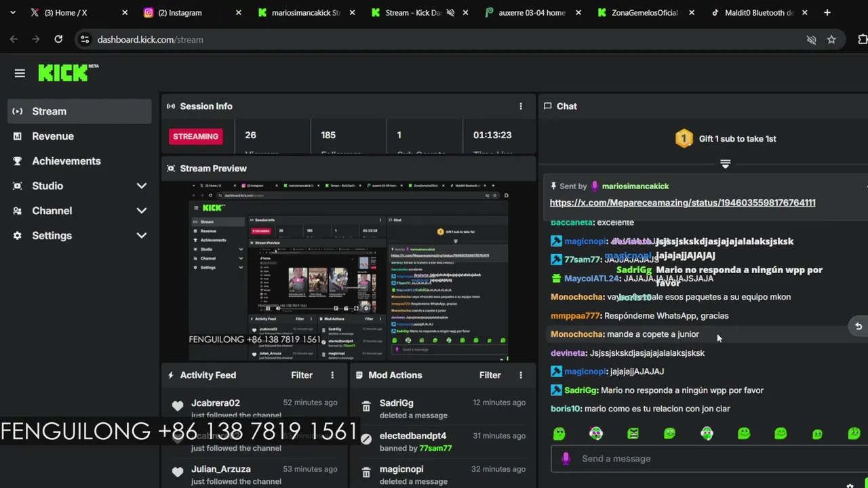Image resolution: width=868 pixels, height=488 pixels.
Task: Click the microphone icon in chat box
Action: 566,459
